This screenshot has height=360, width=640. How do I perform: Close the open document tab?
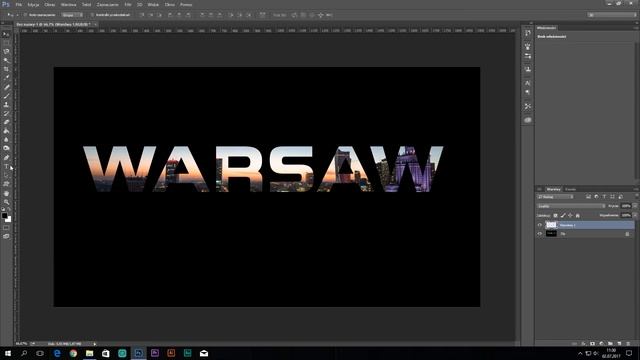pyautogui.click(x=95, y=24)
